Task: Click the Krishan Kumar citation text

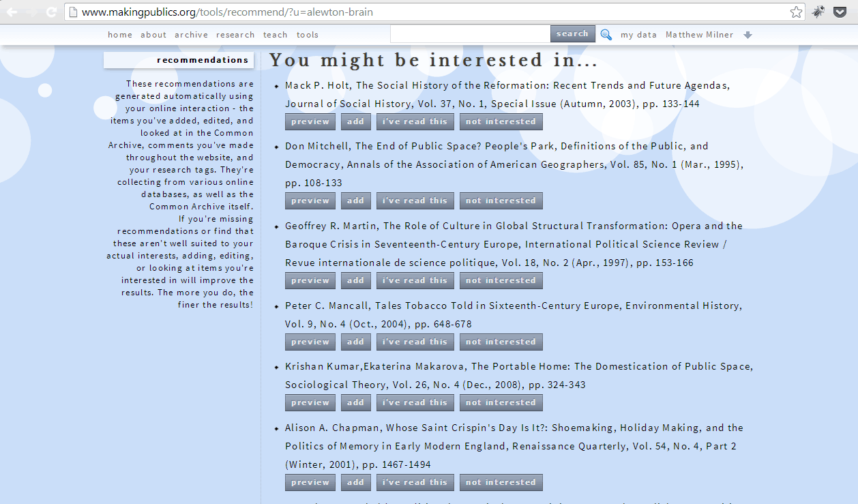Action: 519,376
